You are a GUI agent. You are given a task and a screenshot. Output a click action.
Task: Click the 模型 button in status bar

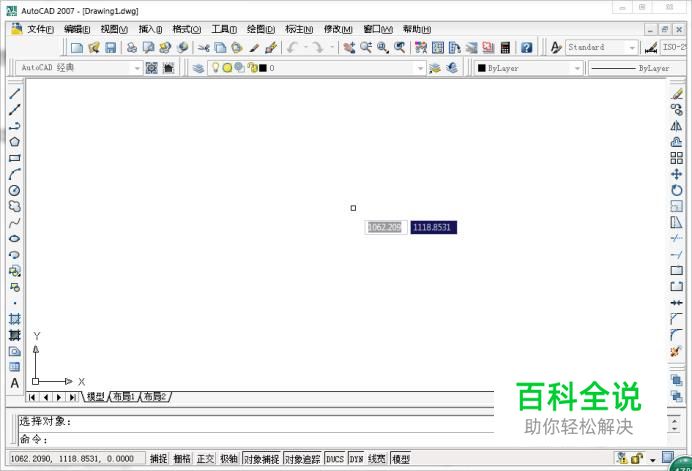(x=401, y=459)
